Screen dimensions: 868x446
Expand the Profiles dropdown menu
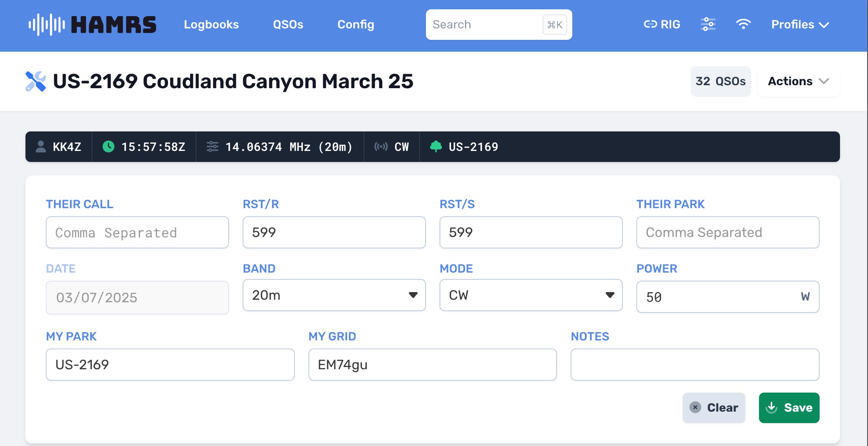click(800, 25)
